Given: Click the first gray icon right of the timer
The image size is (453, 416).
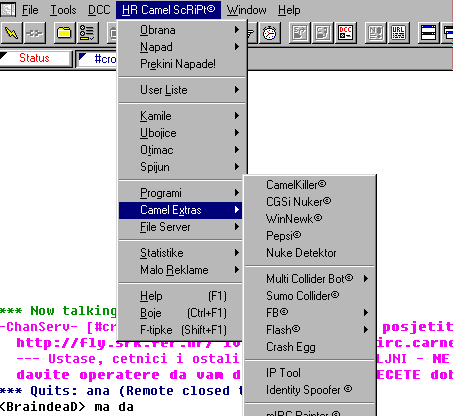Looking at the screenshot, I should [x=300, y=33].
